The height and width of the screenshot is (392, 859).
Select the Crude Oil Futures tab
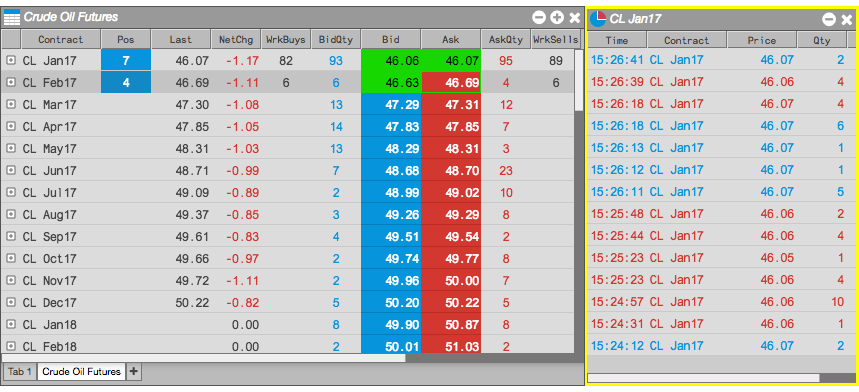pos(81,372)
